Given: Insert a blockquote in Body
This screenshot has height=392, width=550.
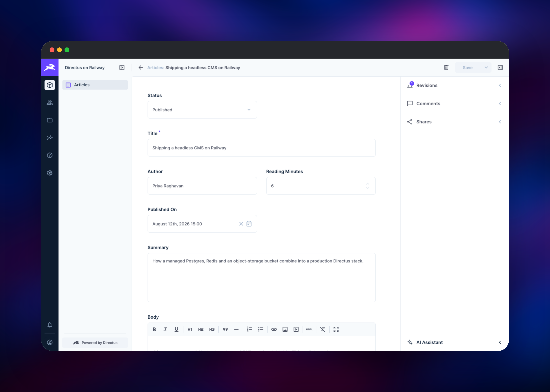Looking at the screenshot, I should (x=225, y=329).
